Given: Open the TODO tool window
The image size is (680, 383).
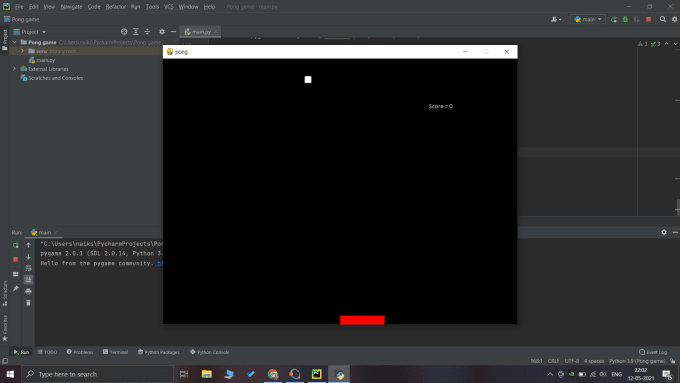Looking at the screenshot, I should (x=47, y=352).
